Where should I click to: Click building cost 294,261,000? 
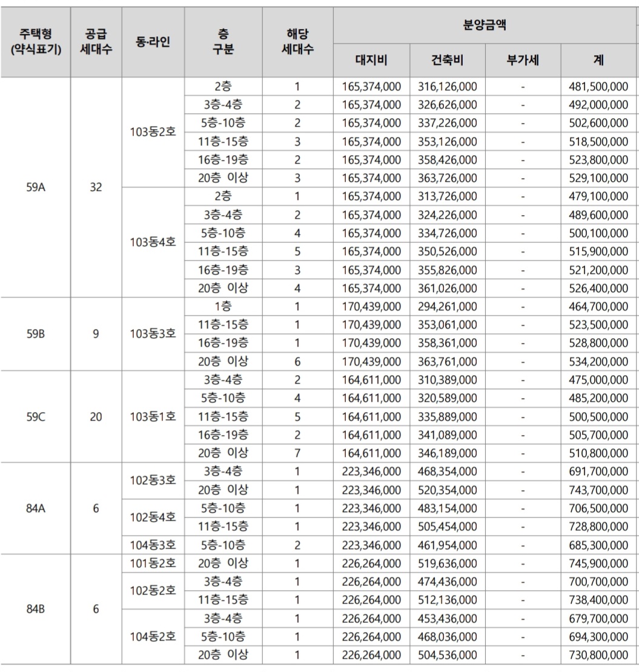coord(448,307)
